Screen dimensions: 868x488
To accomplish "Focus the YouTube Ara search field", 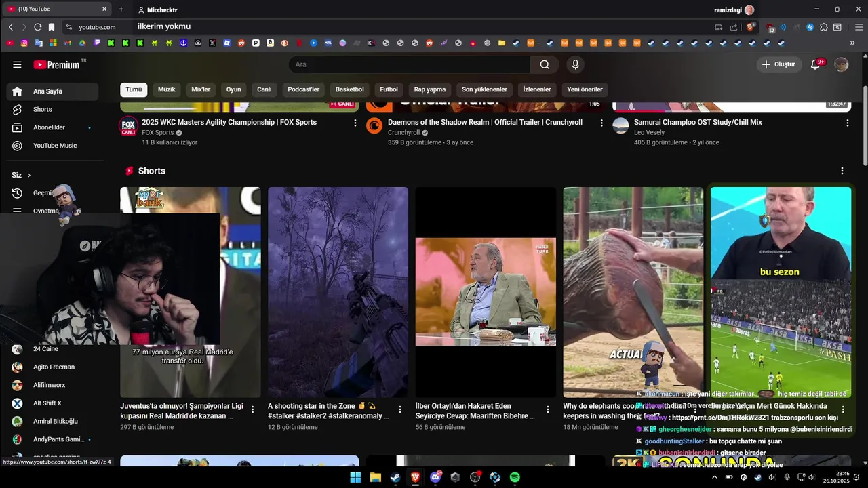I will pyautogui.click(x=410, y=64).
